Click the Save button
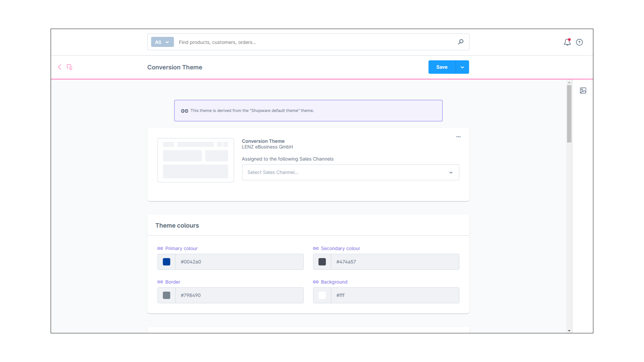Image resolution: width=644 pixels, height=362 pixels. [x=442, y=67]
